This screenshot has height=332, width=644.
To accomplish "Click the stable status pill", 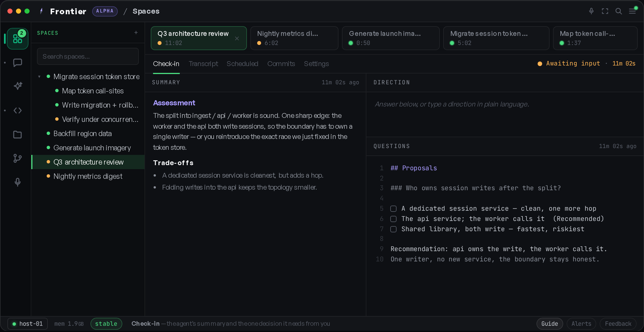I will tap(106, 324).
